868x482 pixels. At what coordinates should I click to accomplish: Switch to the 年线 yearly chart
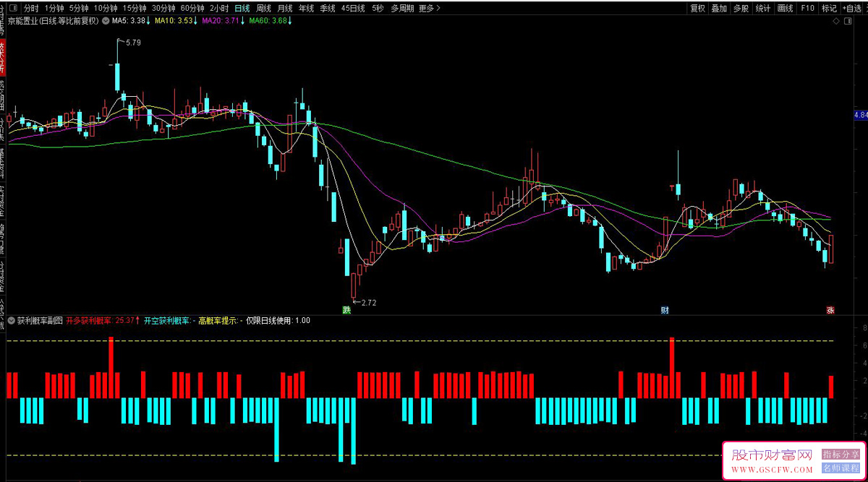(x=307, y=9)
